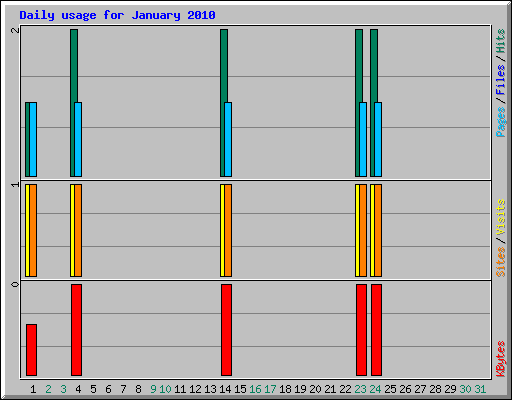The width and height of the screenshot is (512, 400).
Task: Click the orange Sites bar for day 24
Action: (x=378, y=230)
